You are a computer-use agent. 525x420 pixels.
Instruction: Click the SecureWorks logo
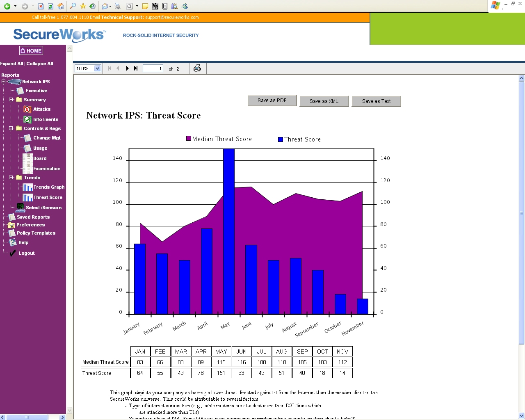pos(59,34)
